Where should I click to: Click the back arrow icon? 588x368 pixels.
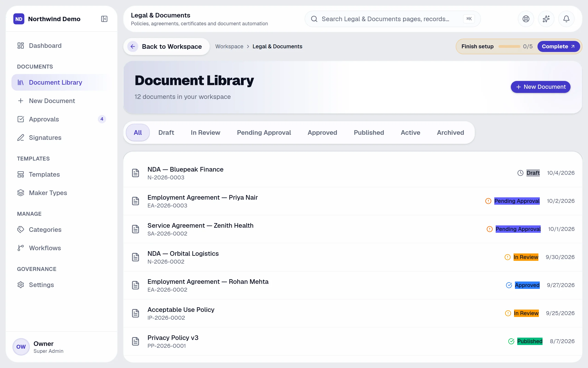pos(133,46)
